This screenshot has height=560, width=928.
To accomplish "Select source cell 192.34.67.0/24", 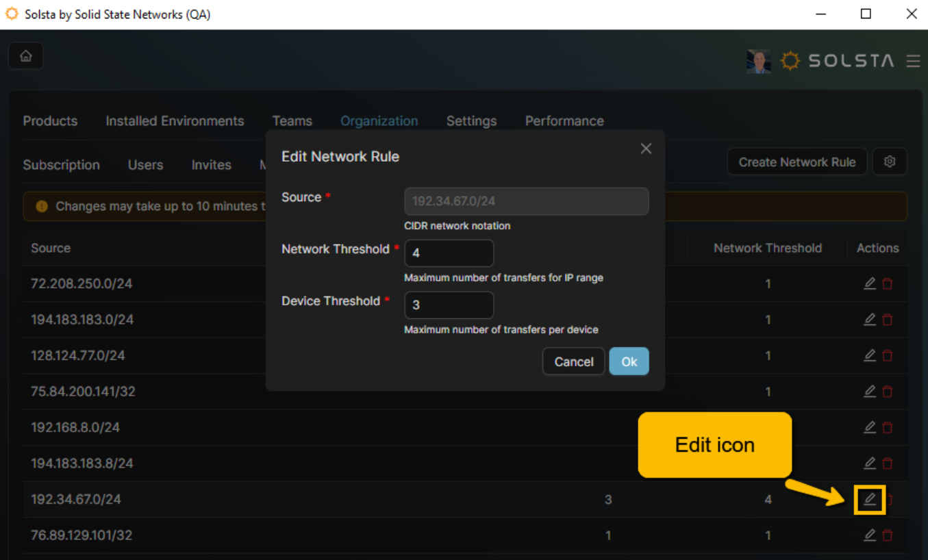I will [x=76, y=499].
